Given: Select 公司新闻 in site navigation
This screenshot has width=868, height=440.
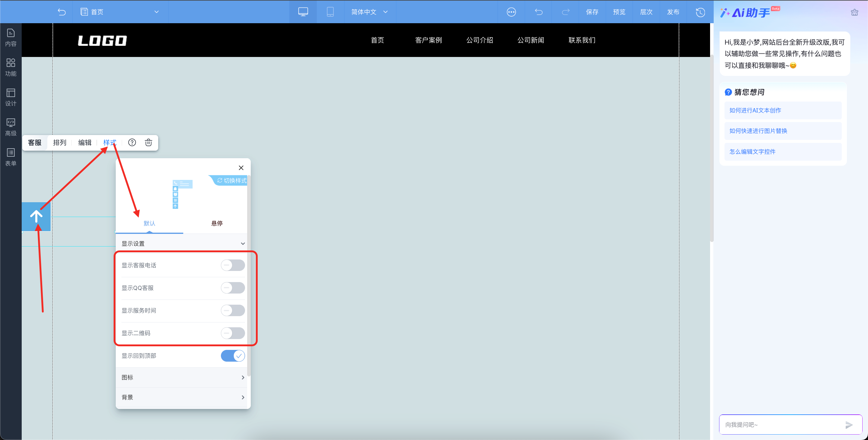Looking at the screenshot, I should (531, 40).
